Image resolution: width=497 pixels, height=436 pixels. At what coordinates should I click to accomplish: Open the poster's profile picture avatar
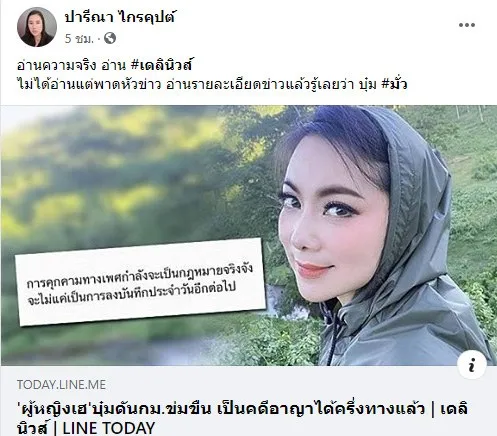pos(37,27)
